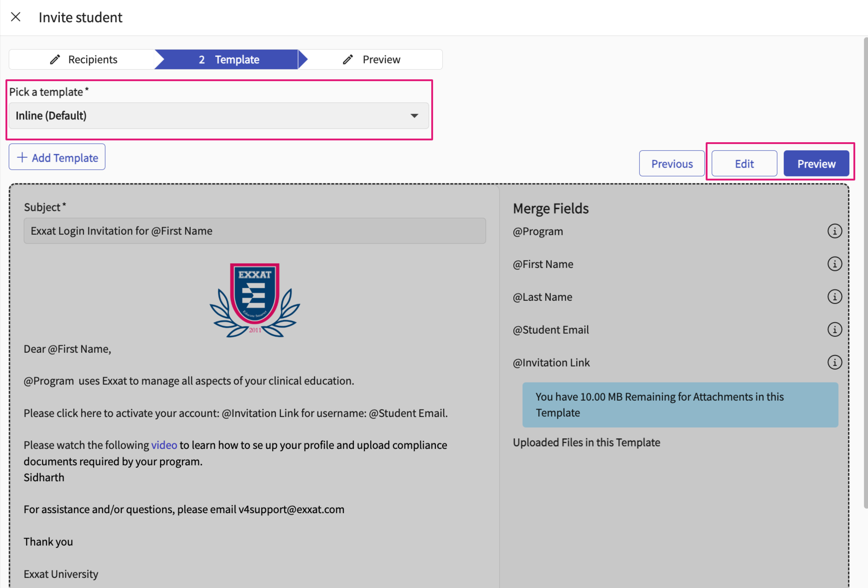868x588 pixels.
Task: Click the blue Preview button
Action: coord(816,164)
